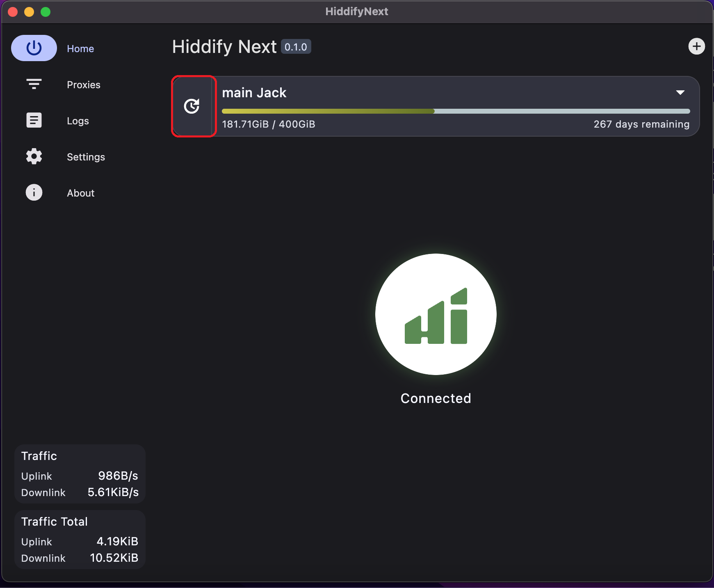Screen dimensions: 714x588
Task: Open the Logs page icon
Action: click(x=34, y=120)
